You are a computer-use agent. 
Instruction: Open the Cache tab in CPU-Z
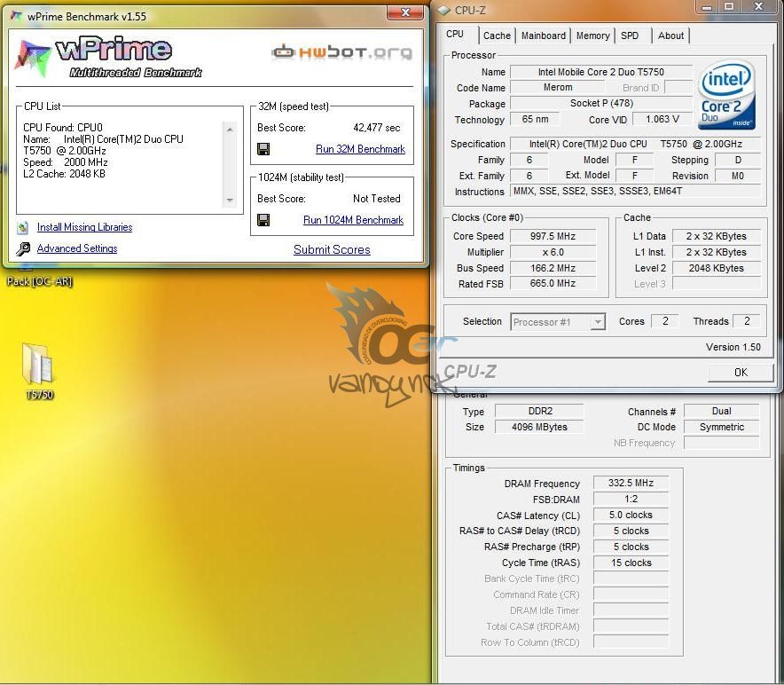coord(497,35)
